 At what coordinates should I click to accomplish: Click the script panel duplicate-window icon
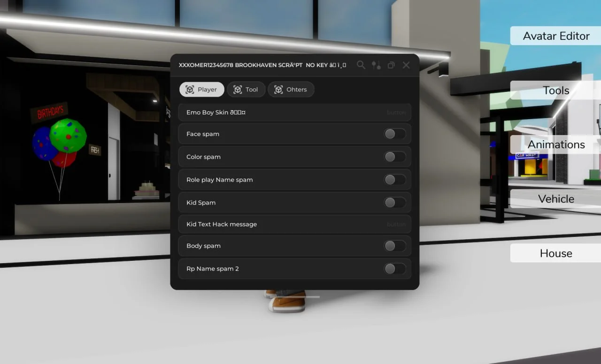(391, 65)
